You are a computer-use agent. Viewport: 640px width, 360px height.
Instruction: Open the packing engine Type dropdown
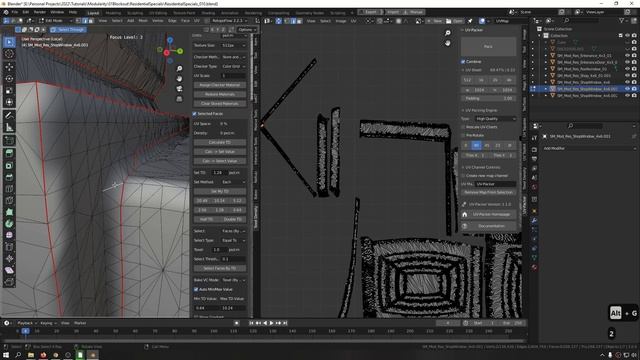(x=496, y=119)
